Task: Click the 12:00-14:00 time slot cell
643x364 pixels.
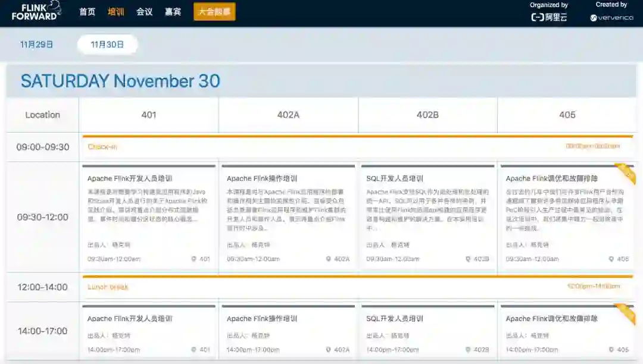Action: coord(43,287)
